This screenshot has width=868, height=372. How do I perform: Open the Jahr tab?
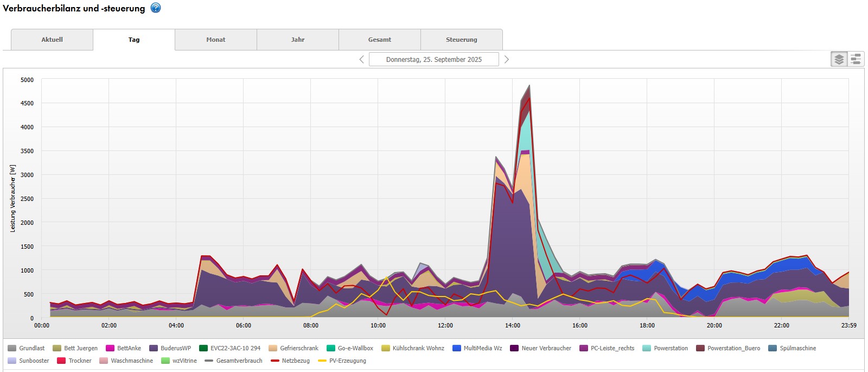(x=298, y=40)
